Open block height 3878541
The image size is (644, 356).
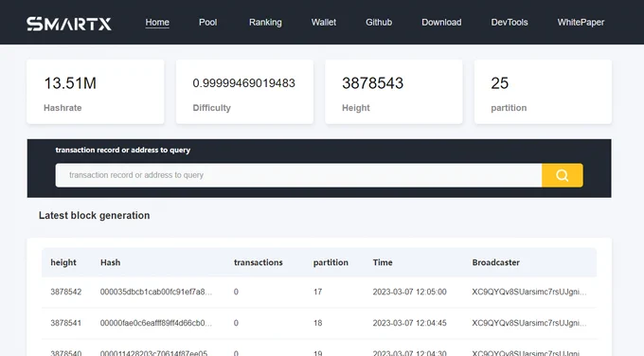pos(66,323)
